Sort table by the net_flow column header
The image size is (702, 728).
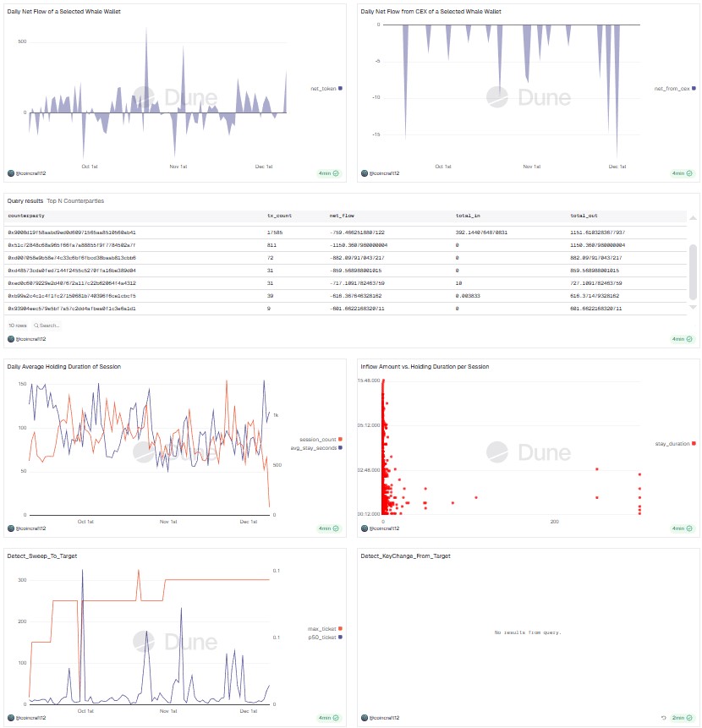(x=342, y=216)
